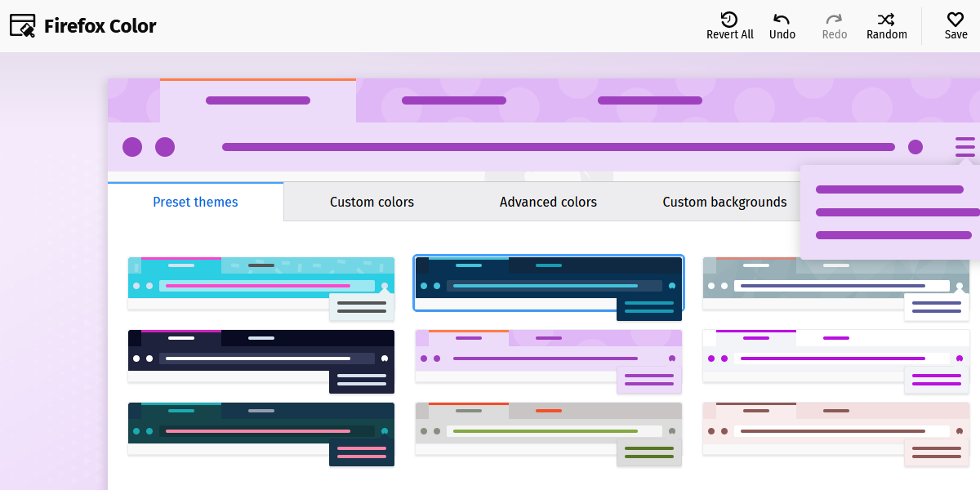
Task: Select the pink preset theme in the bottom-right
Action: coord(835,428)
